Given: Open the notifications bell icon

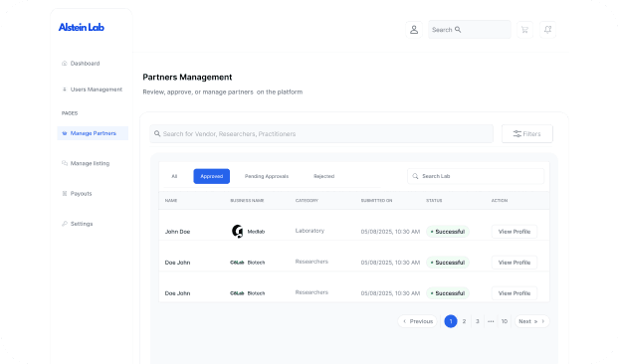Looking at the screenshot, I should pyautogui.click(x=547, y=30).
